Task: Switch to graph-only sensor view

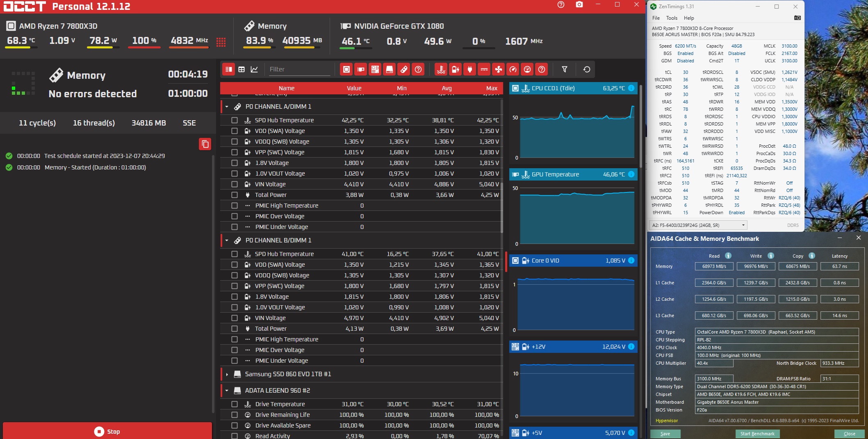Action: 254,69
